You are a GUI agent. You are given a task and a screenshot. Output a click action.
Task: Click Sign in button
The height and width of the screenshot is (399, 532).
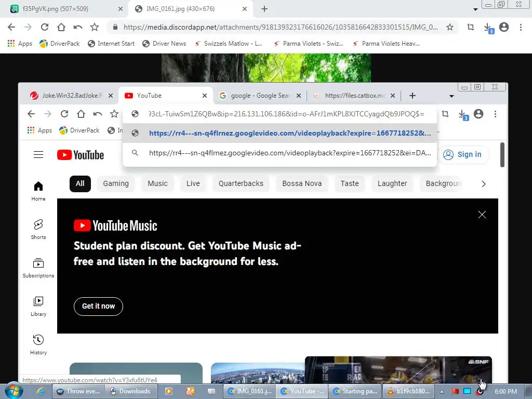[x=463, y=155]
